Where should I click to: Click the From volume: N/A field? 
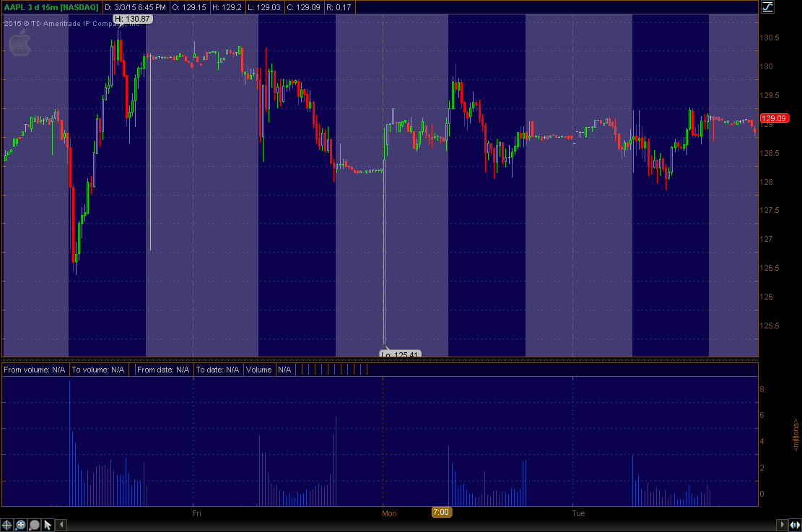[34, 370]
